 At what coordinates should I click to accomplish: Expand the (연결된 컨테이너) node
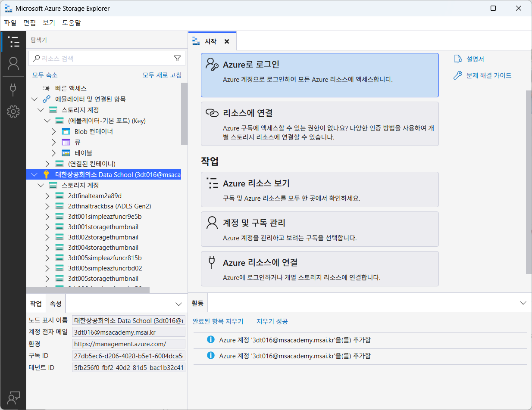(x=47, y=164)
